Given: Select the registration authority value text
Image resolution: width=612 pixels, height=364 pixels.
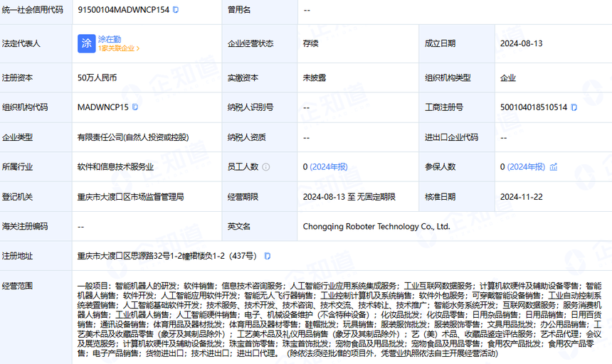Looking at the screenshot, I should 130,197.
